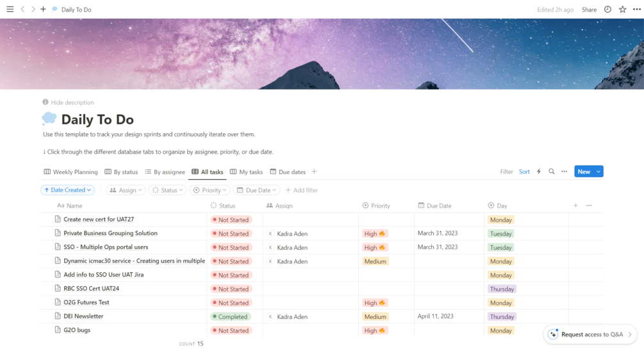Expand the Date Created sort dropdown
Image resolution: width=644 pixels, height=351 pixels.
[x=68, y=190]
